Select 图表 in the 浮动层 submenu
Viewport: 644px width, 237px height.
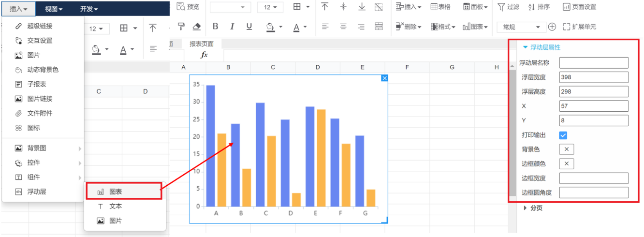pos(124,192)
